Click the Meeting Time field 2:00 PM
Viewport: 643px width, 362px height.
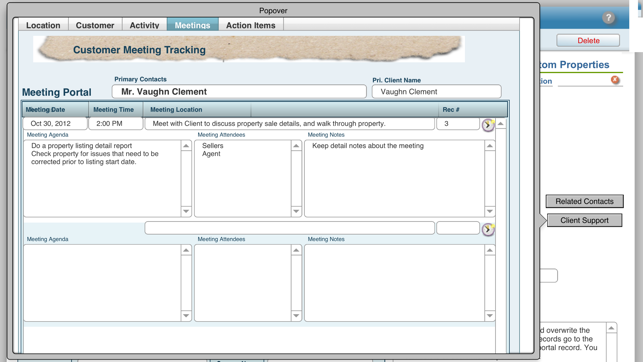pos(116,123)
